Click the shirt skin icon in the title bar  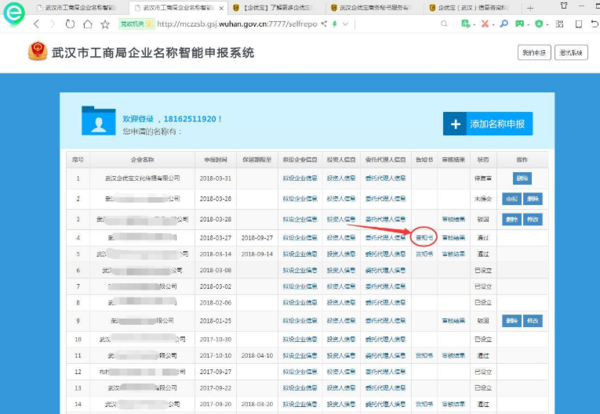tap(564, 5)
